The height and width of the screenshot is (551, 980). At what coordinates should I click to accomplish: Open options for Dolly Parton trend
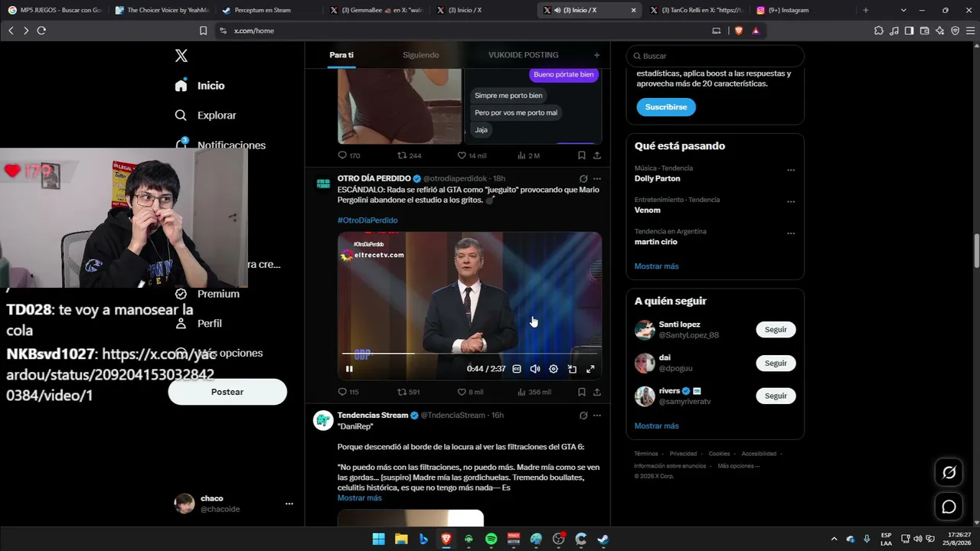[791, 170]
